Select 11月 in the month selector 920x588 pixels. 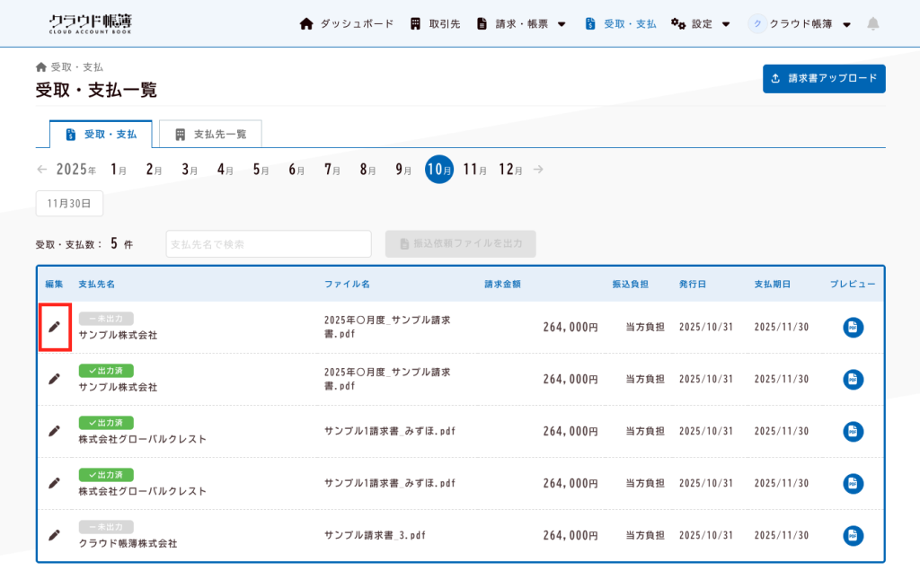tap(474, 169)
